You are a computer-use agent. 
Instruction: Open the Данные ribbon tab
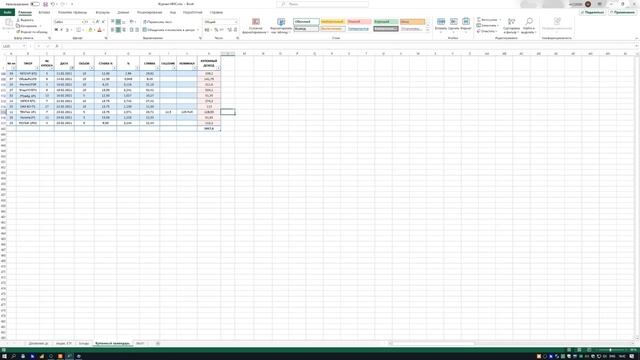click(123, 12)
